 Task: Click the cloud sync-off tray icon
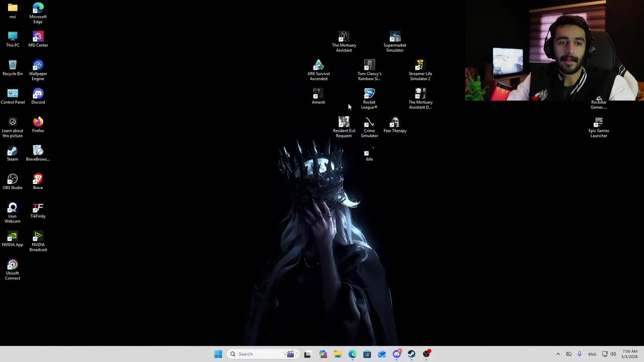click(569, 354)
